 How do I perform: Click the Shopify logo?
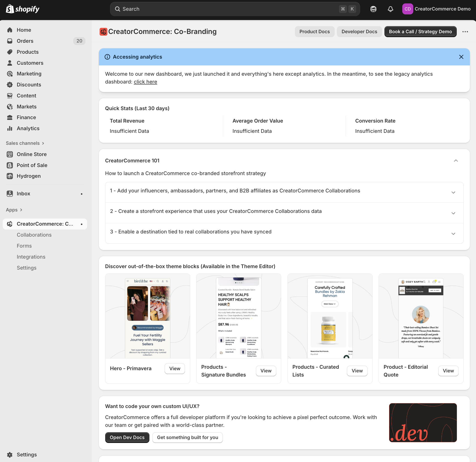(22, 9)
